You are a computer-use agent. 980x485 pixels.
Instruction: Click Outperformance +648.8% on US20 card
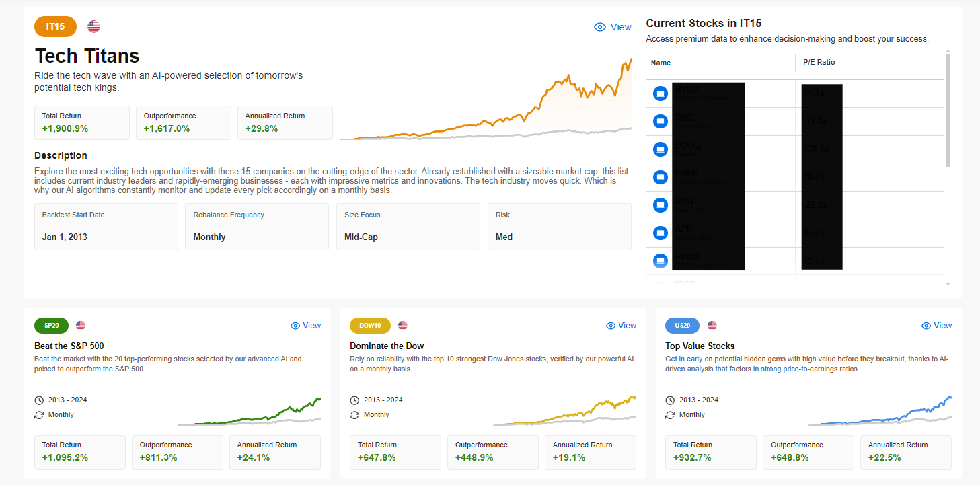(x=808, y=452)
